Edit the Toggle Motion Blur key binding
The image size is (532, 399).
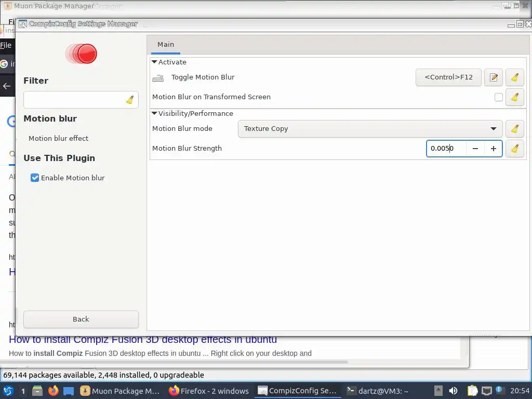point(494,77)
